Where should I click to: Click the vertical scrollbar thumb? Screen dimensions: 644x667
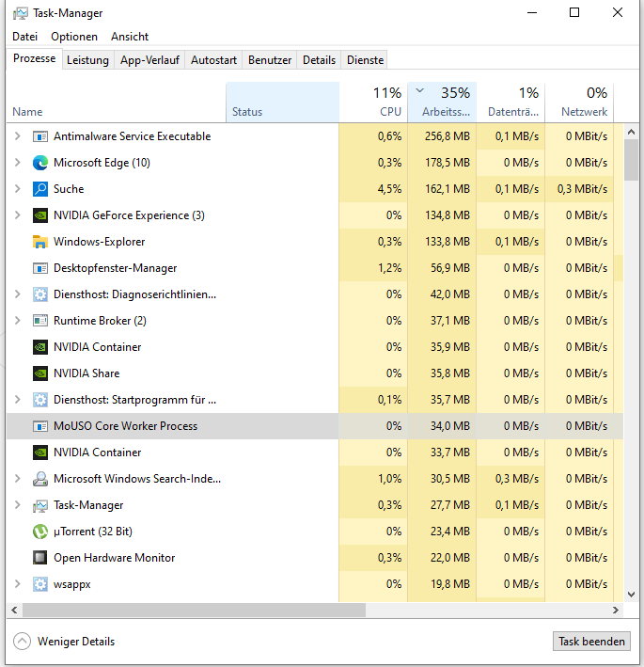[x=631, y=160]
